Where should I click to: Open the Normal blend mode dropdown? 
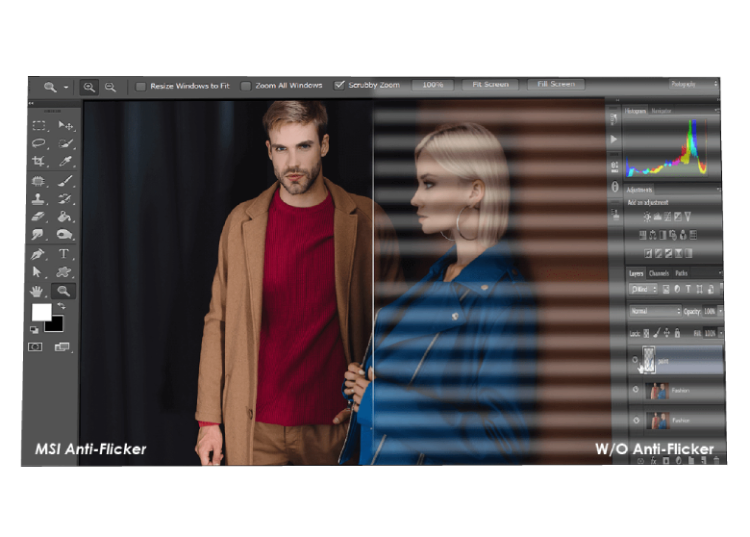pos(655,311)
